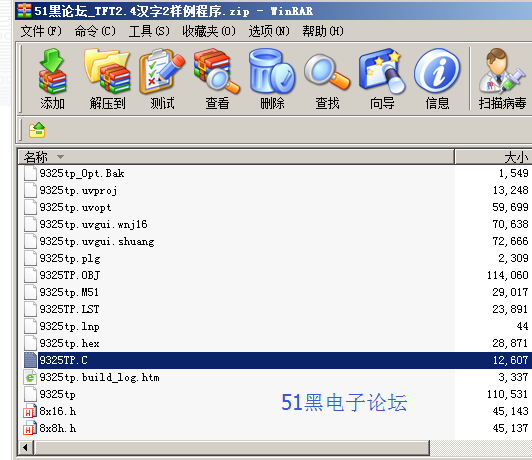Image resolution: width=532 pixels, height=460 pixels.
Task: Go up one folder level icon
Action: (37, 130)
